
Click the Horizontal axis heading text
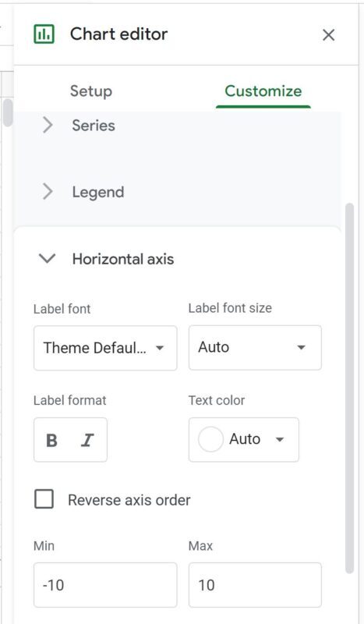click(x=123, y=259)
